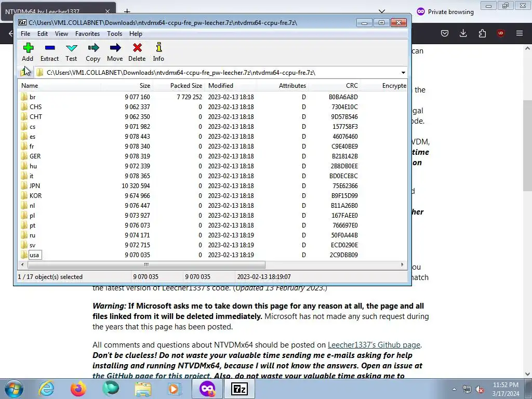Click the Copy toolbar icon

click(x=93, y=47)
